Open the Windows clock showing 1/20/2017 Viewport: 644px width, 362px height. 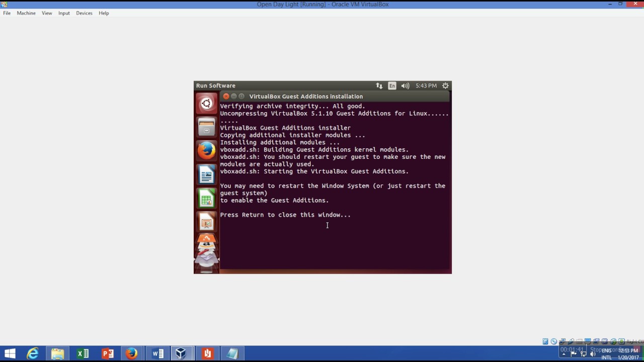coord(628,354)
